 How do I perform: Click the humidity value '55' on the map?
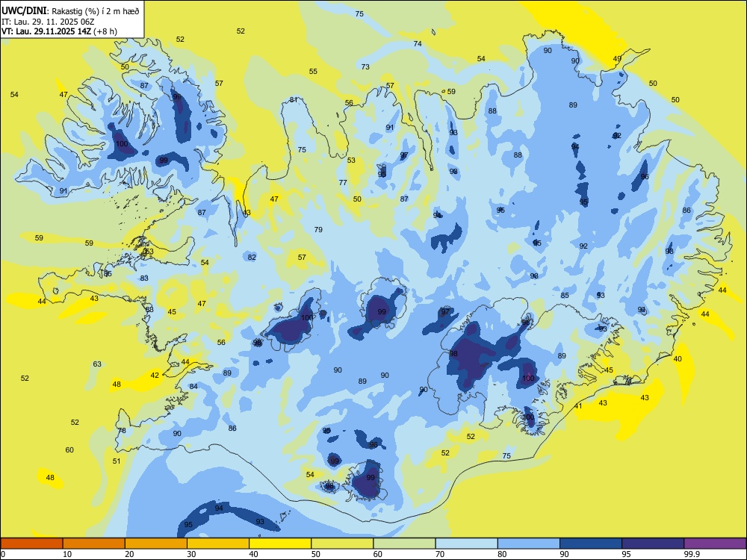(x=313, y=72)
